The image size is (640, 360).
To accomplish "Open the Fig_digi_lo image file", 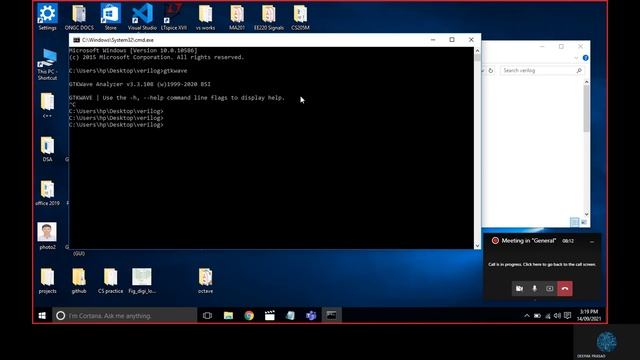I will pos(142,280).
